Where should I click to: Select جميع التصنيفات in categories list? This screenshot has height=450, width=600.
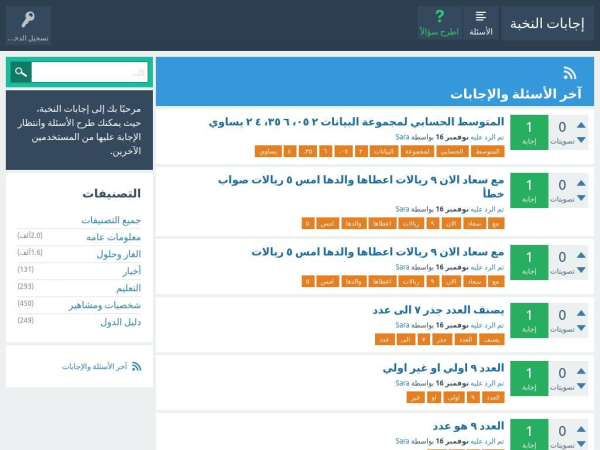[x=111, y=220]
